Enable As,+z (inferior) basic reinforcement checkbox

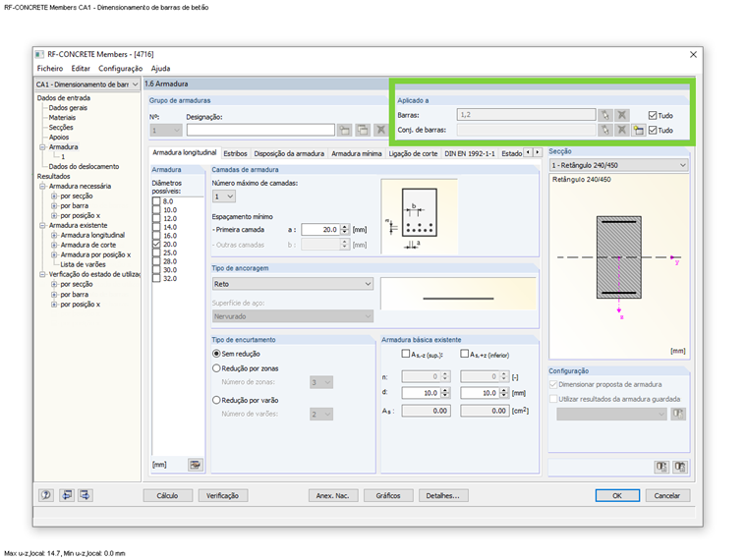[x=465, y=354]
